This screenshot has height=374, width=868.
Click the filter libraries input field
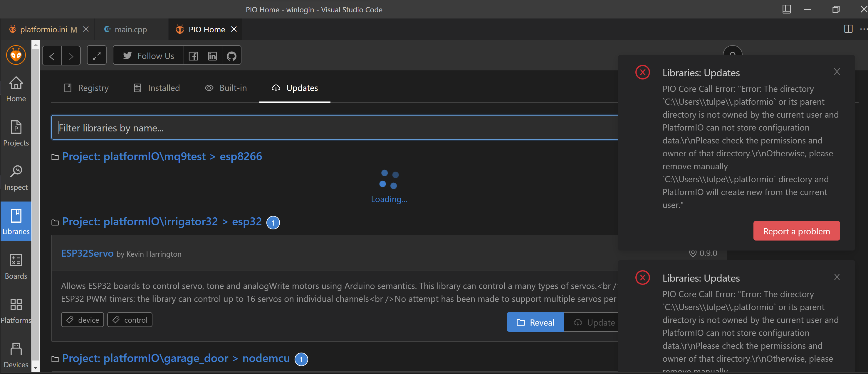point(236,128)
